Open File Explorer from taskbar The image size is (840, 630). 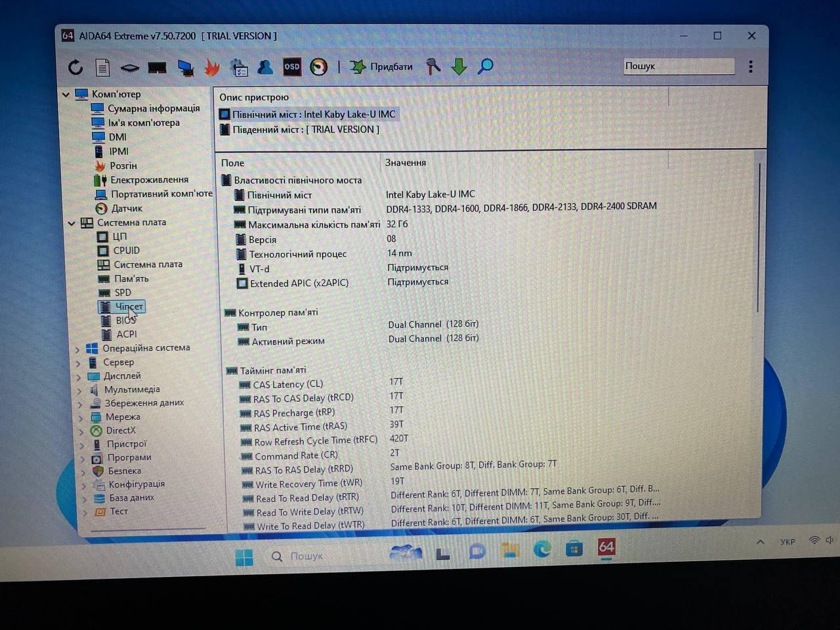point(510,550)
